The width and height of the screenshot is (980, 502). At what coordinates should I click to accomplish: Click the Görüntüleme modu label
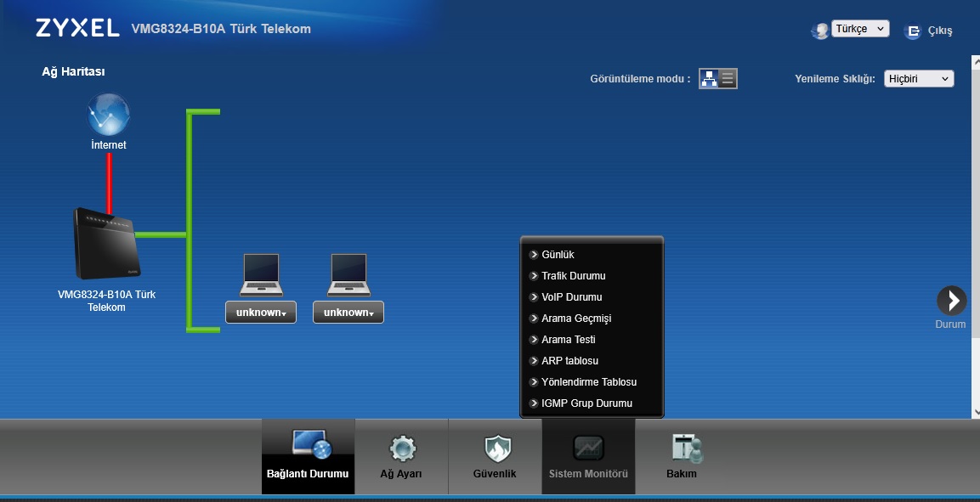point(641,79)
